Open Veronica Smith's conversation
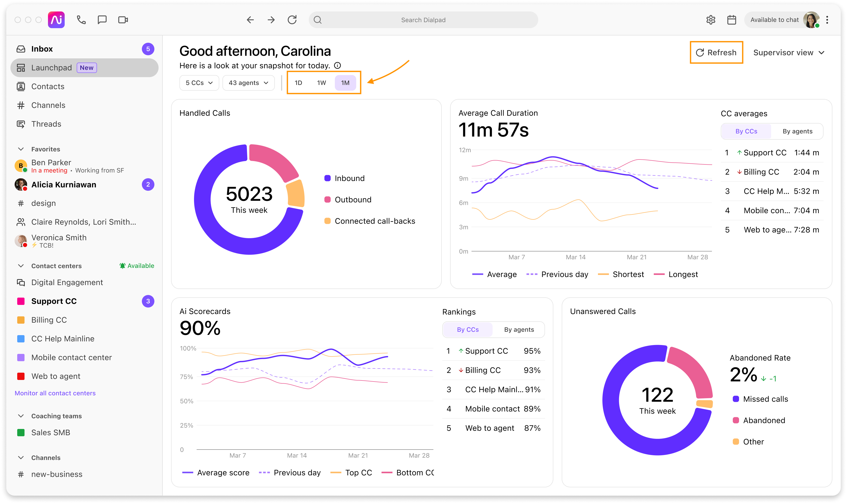 pyautogui.click(x=84, y=241)
